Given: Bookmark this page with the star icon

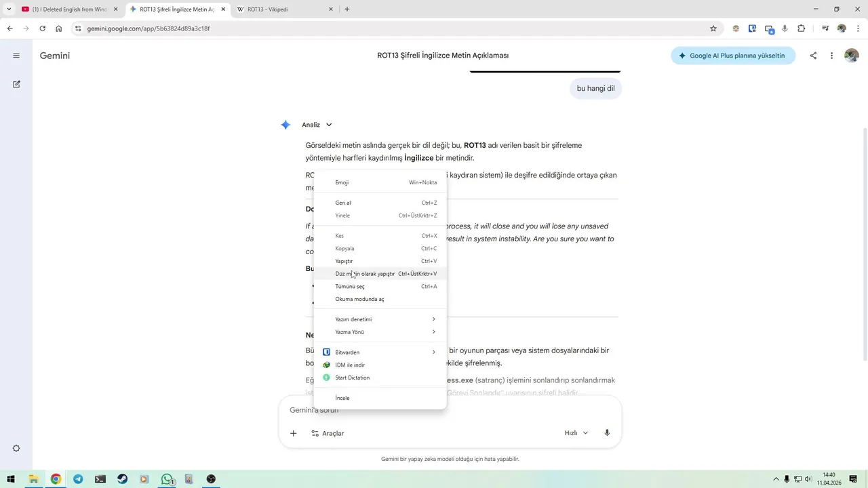Looking at the screenshot, I should (713, 28).
